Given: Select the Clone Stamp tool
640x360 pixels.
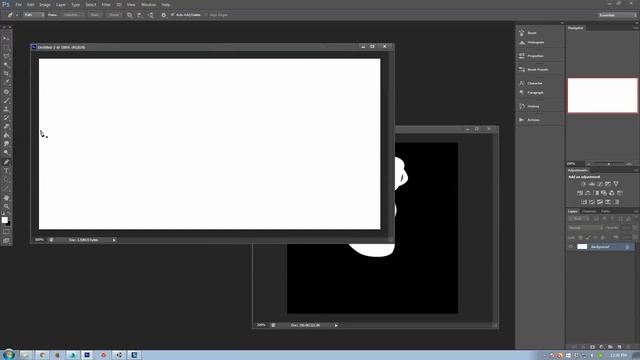Looking at the screenshot, I should (6, 109).
